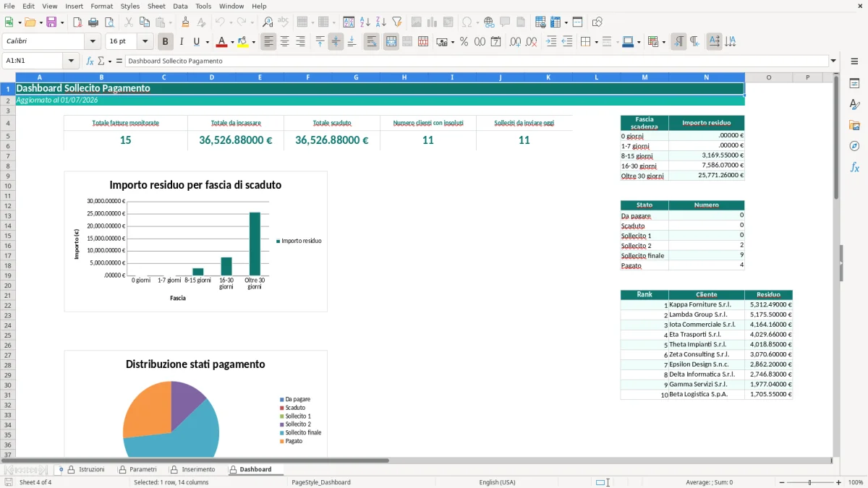
Task: Click the status bar zoom slider
Action: coord(810,482)
